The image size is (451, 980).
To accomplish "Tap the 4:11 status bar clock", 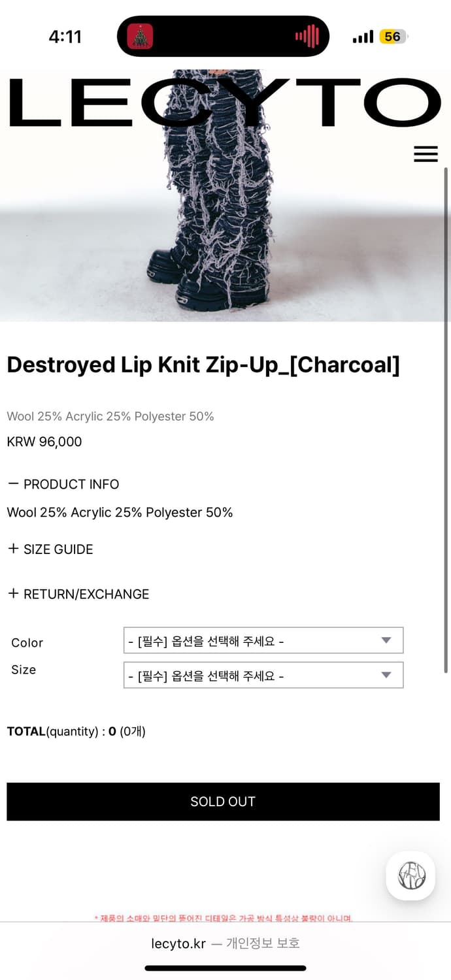I will [65, 37].
